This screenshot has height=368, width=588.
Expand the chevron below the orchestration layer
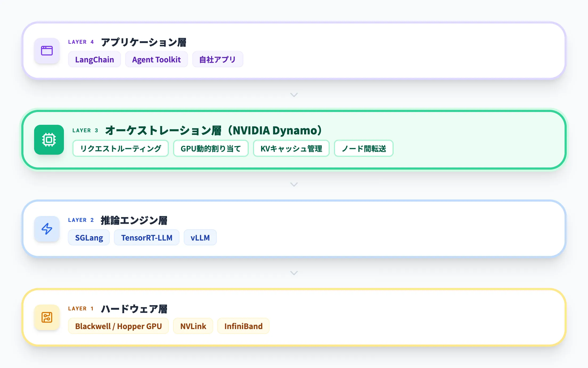pos(294,184)
